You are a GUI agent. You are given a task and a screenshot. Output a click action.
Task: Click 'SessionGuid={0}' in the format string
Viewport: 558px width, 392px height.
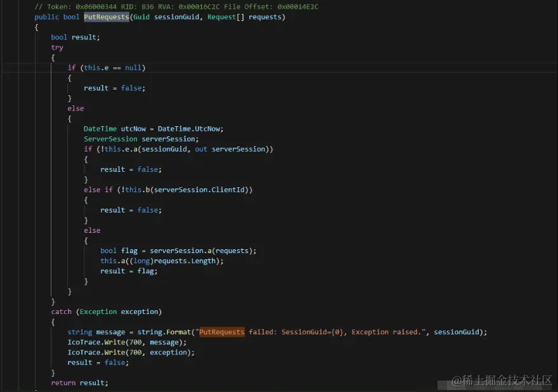tap(313, 332)
